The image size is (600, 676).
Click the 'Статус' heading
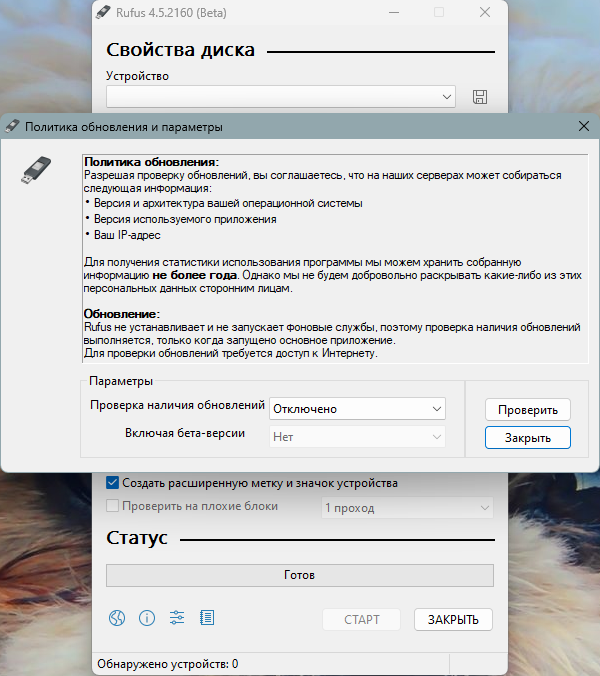tap(137, 538)
